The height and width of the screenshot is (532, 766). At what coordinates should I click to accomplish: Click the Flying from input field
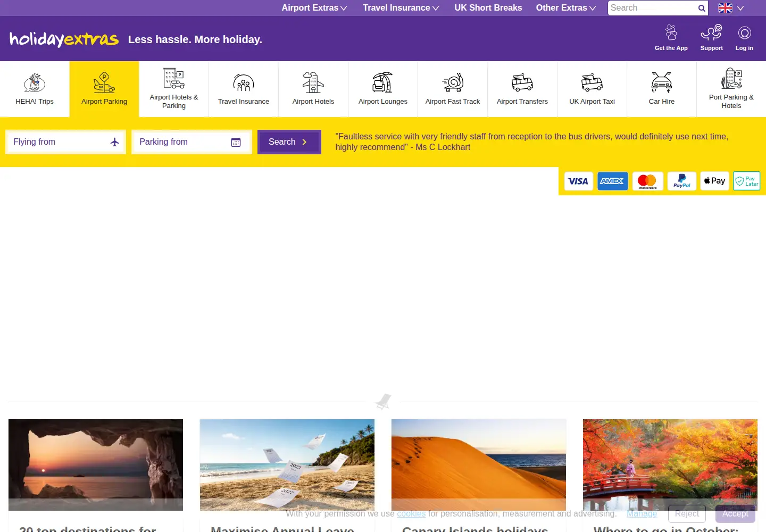(65, 142)
